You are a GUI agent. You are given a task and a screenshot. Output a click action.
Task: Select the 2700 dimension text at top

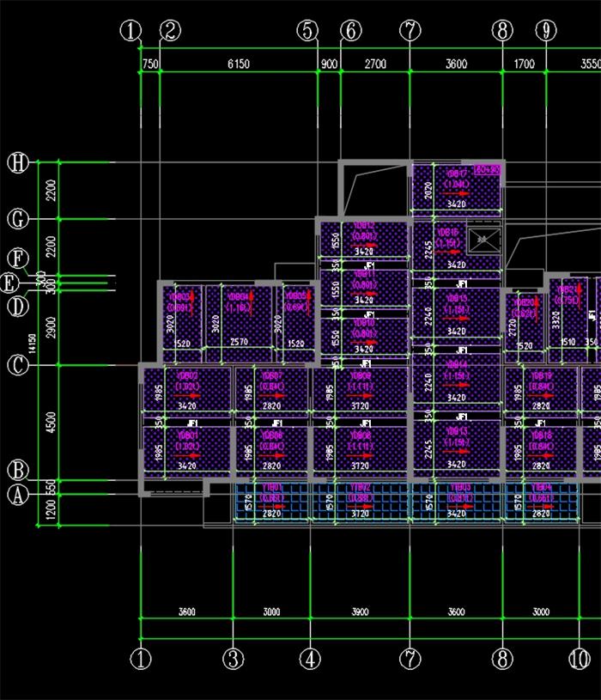coord(375,64)
